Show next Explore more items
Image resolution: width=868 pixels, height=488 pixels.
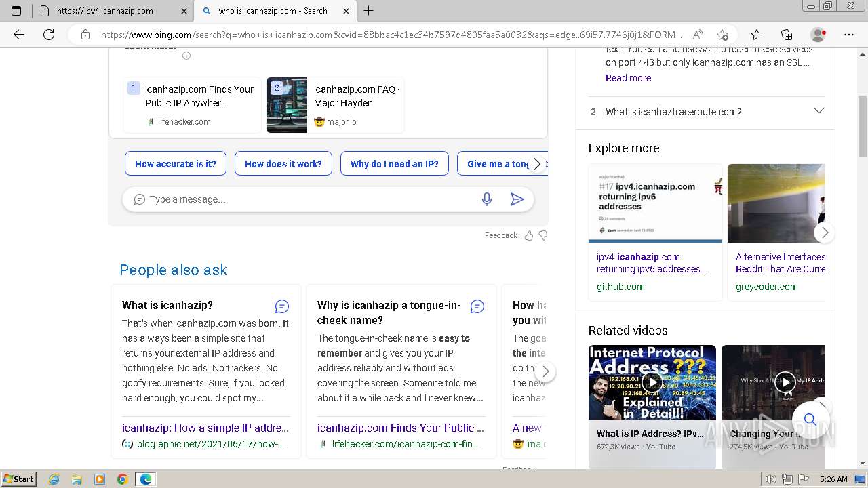click(824, 232)
